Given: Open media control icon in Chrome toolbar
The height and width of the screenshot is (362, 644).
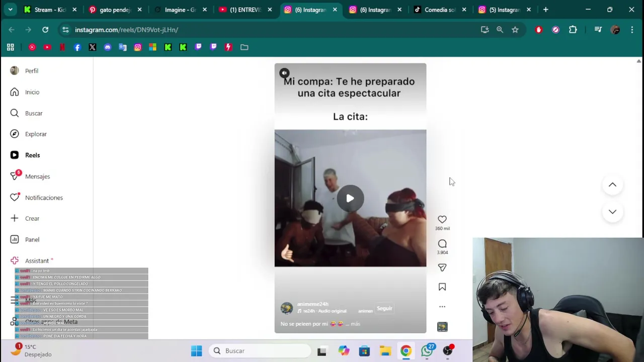Looking at the screenshot, I should click(598, 30).
